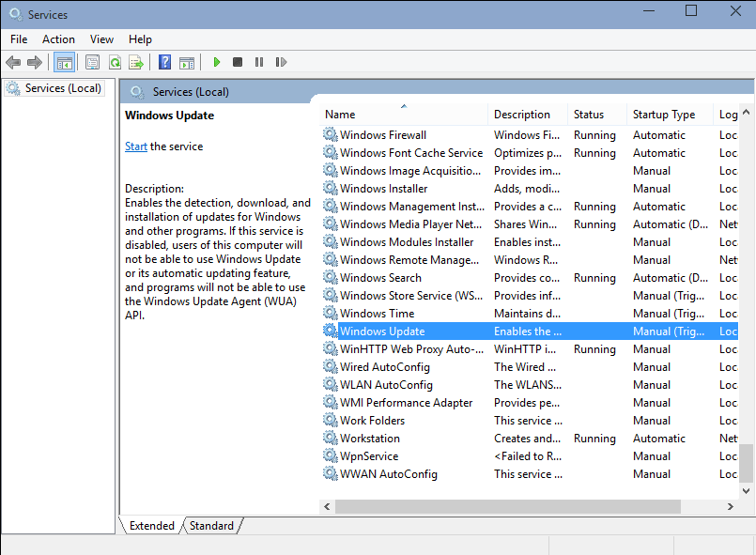Sort by the Startup Type column header
Image resolution: width=756 pixels, height=555 pixels.
pos(670,115)
